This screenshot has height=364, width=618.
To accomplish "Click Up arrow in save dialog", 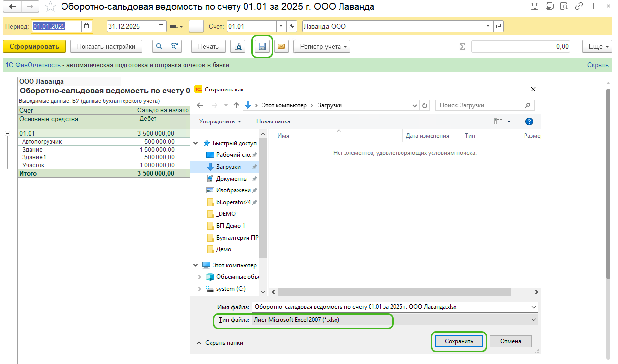I will point(236,105).
